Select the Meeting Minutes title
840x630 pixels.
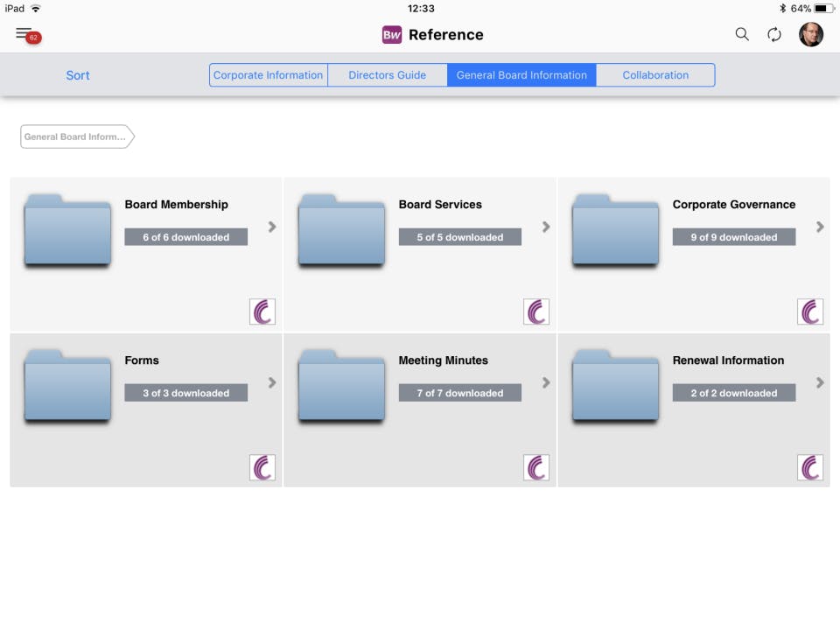pyautogui.click(x=444, y=360)
